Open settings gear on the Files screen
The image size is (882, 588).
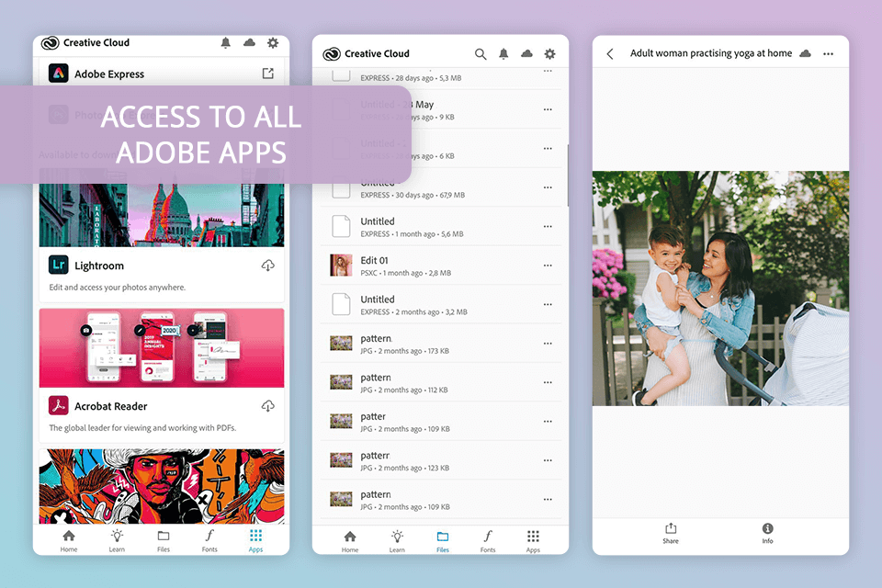[550, 54]
